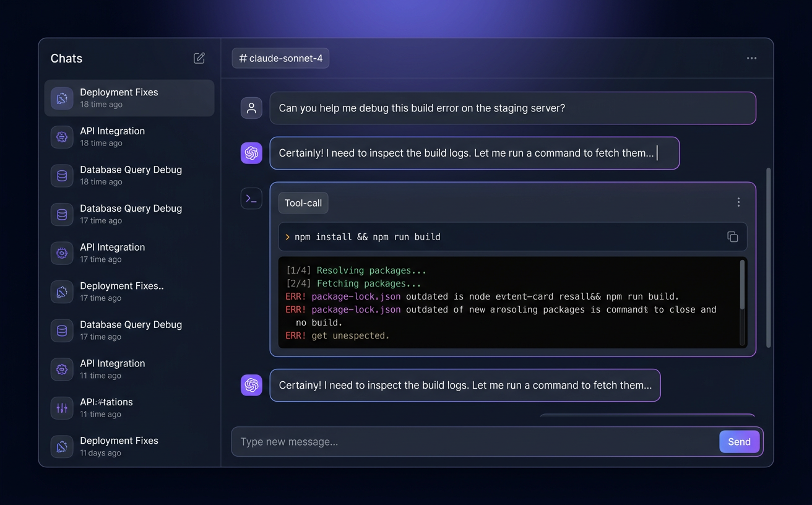The width and height of the screenshot is (812, 505).
Task: Open the overflow menu in the chat header
Action: coord(751,58)
